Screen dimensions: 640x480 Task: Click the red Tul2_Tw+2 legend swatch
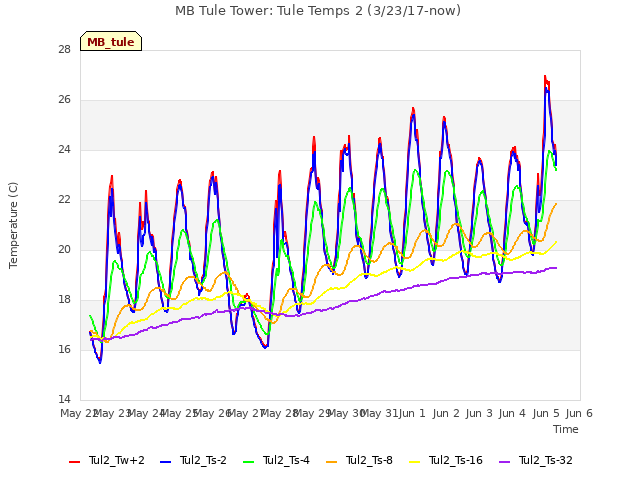(x=74, y=462)
